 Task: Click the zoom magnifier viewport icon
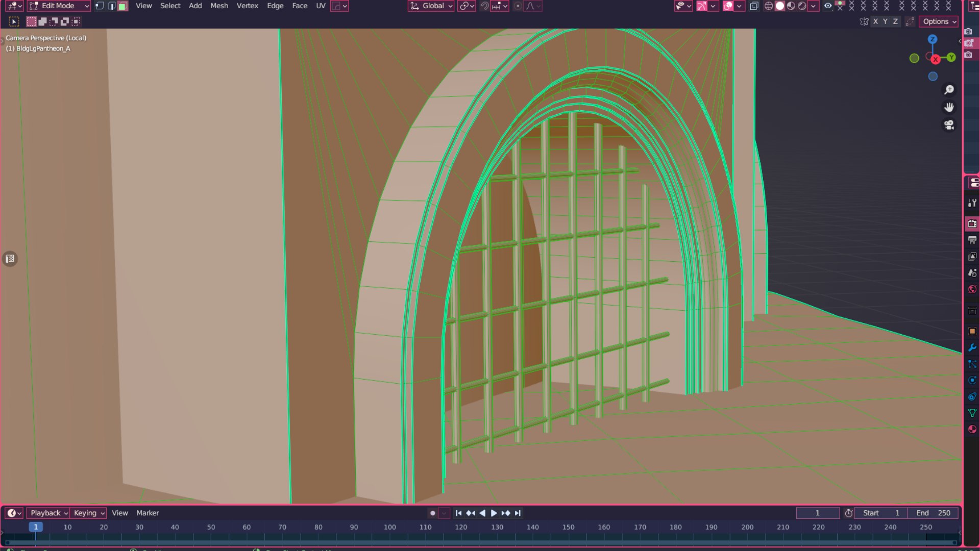pos(949,90)
